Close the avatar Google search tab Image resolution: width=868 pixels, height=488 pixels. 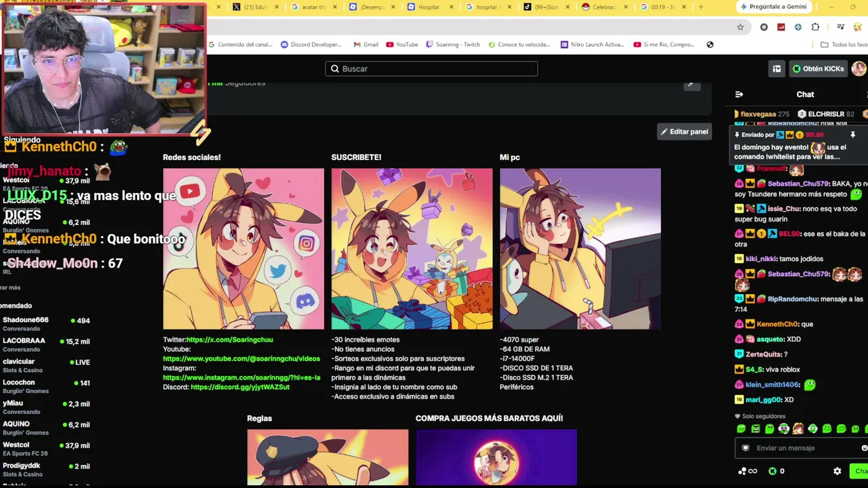[334, 7]
